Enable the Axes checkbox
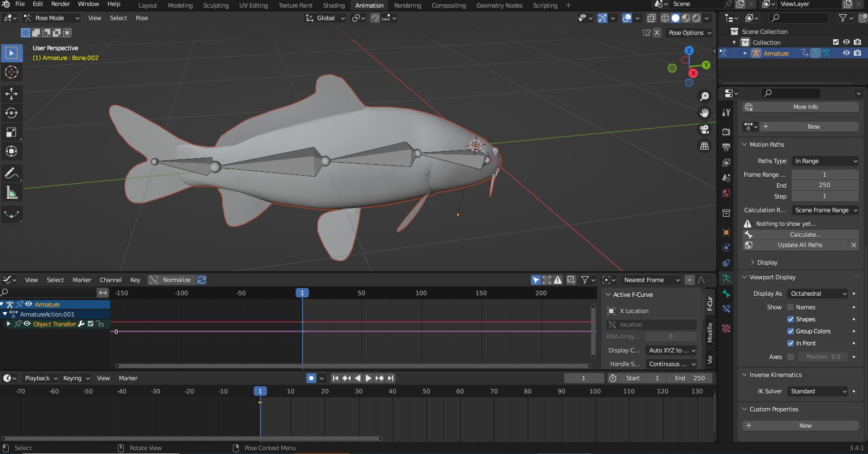This screenshot has height=454, width=868. (x=791, y=357)
